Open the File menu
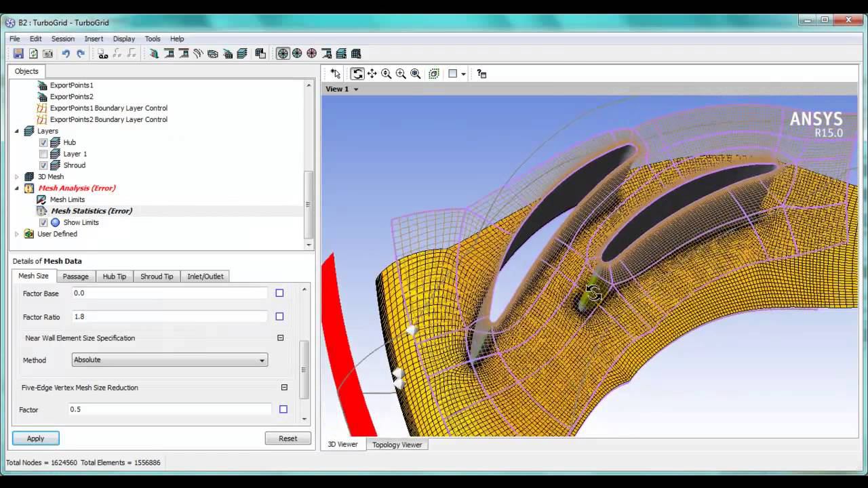 tap(14, 39)
